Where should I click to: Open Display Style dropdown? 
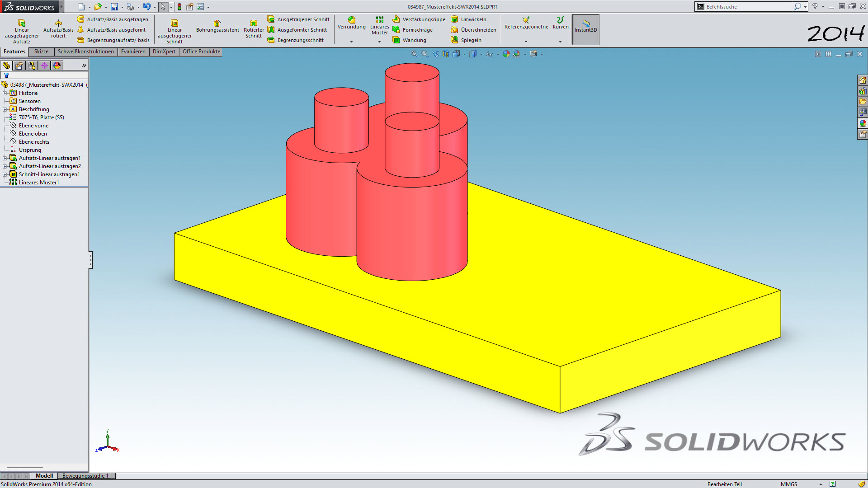tap(481, 55)
